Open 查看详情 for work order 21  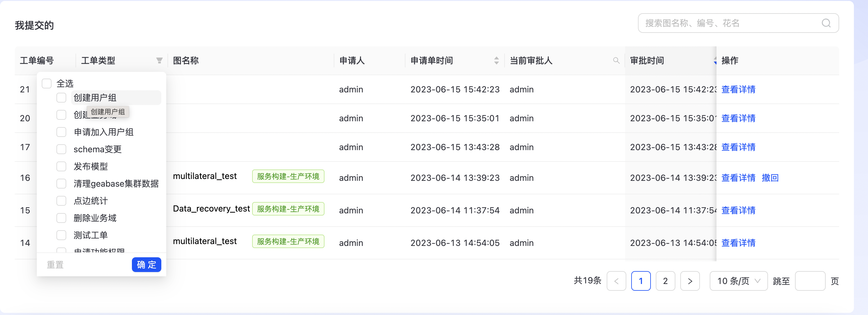pos(738,89)
